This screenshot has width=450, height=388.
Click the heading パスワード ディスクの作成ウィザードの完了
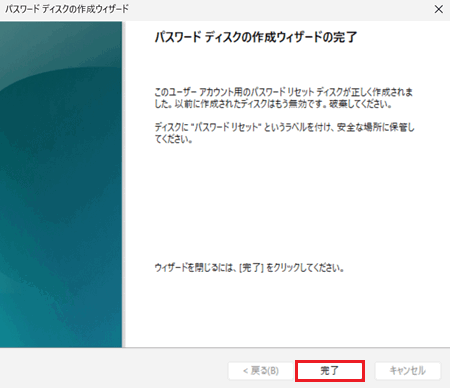(256, 37)
